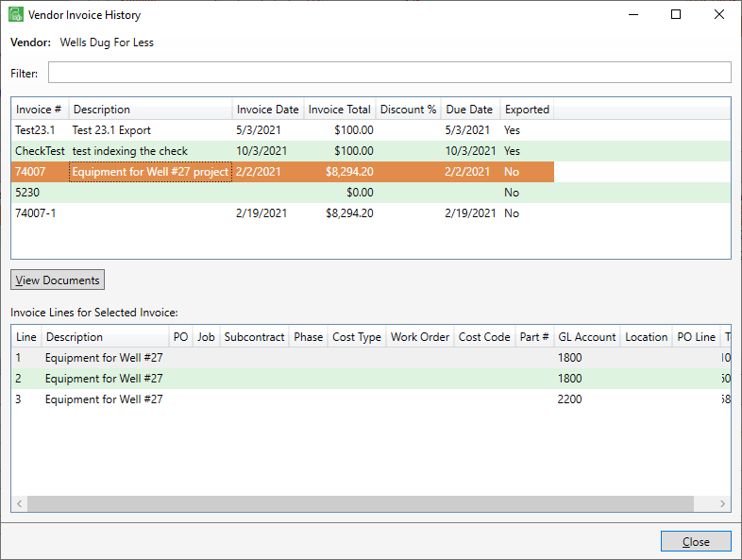Screen dimensions: 742x560
Task: Click the Cost Code column header
Action: point(484,337)
